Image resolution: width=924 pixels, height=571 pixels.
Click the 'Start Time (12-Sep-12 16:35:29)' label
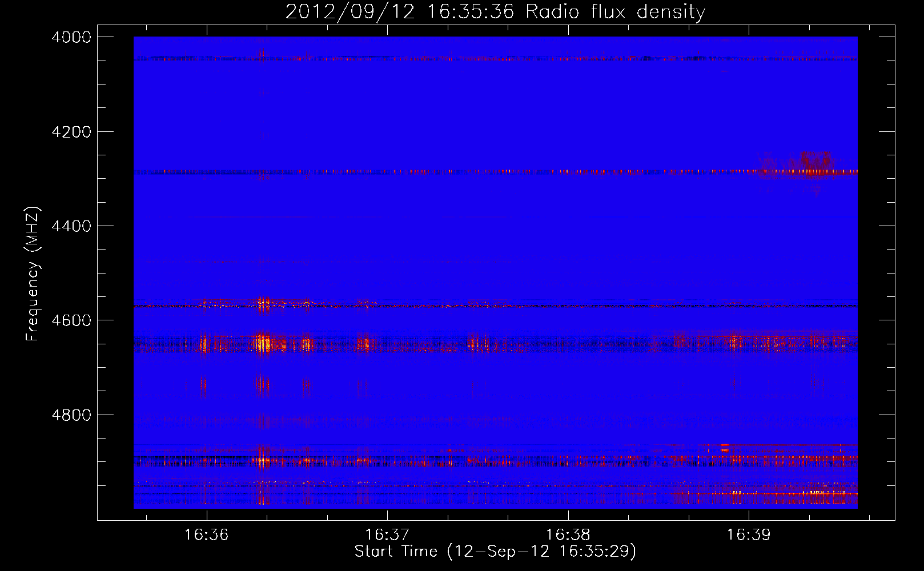coord(495,552)
